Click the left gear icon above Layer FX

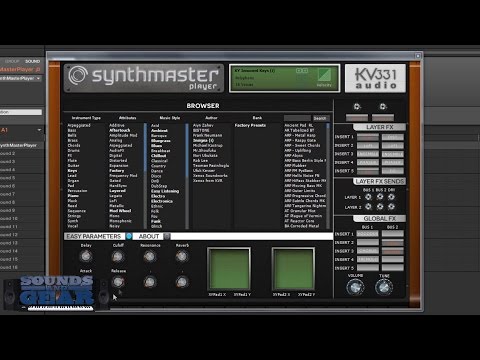coord(357,107)
